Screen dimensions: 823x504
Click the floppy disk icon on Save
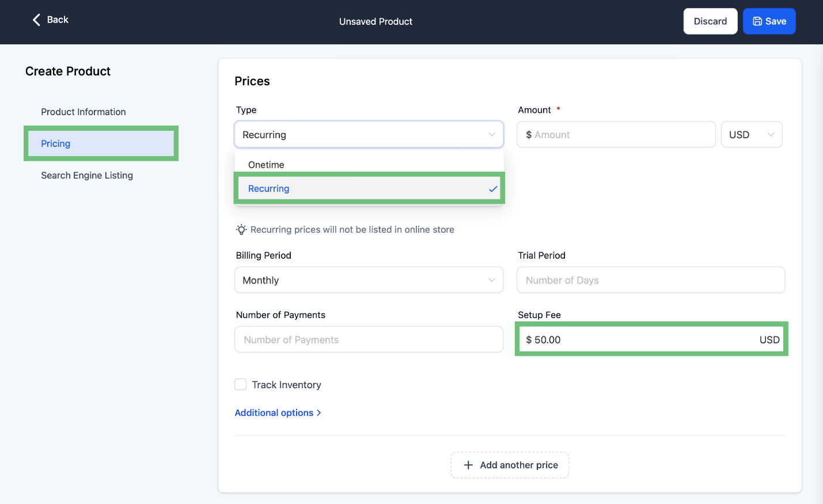[x=757, y=21]
